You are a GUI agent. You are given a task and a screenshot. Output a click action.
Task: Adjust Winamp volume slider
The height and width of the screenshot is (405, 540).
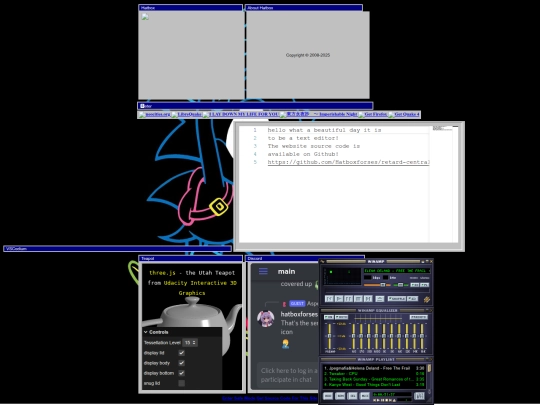[377, 285]
